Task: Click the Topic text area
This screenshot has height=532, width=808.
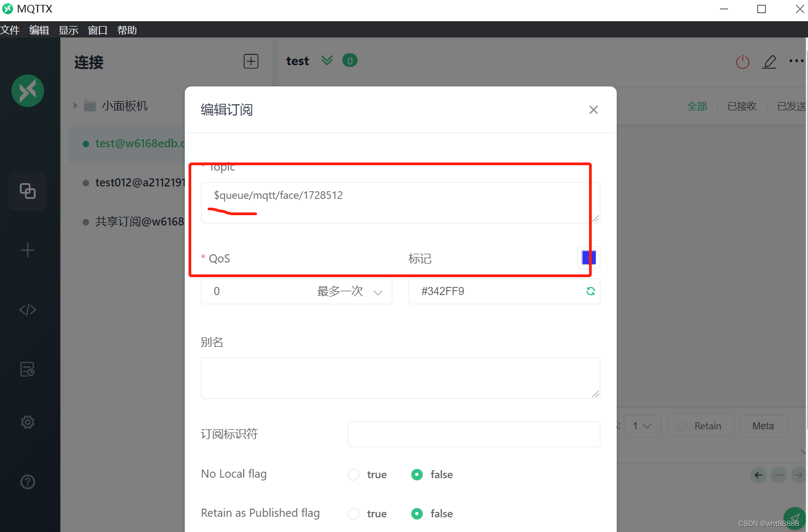Action: (x=400, y=203)
